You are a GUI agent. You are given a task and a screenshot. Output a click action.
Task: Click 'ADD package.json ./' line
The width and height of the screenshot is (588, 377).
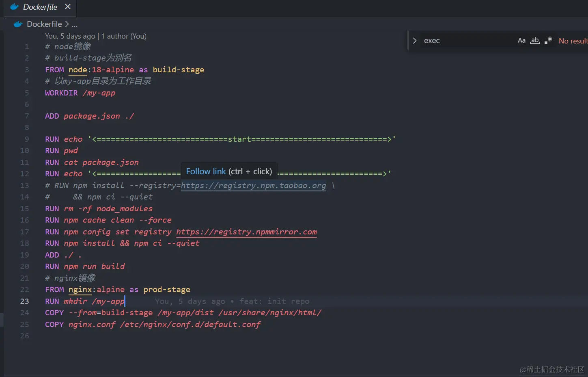click(x=89, y=116)
